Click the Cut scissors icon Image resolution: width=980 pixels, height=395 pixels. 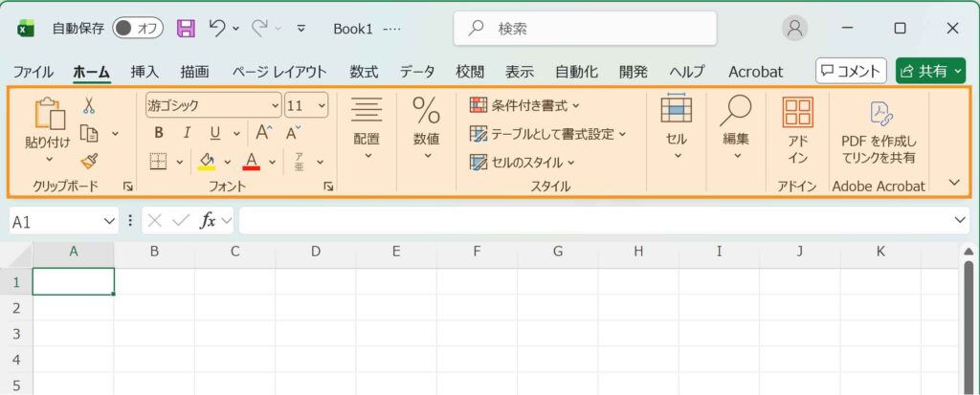click(89, 105)
